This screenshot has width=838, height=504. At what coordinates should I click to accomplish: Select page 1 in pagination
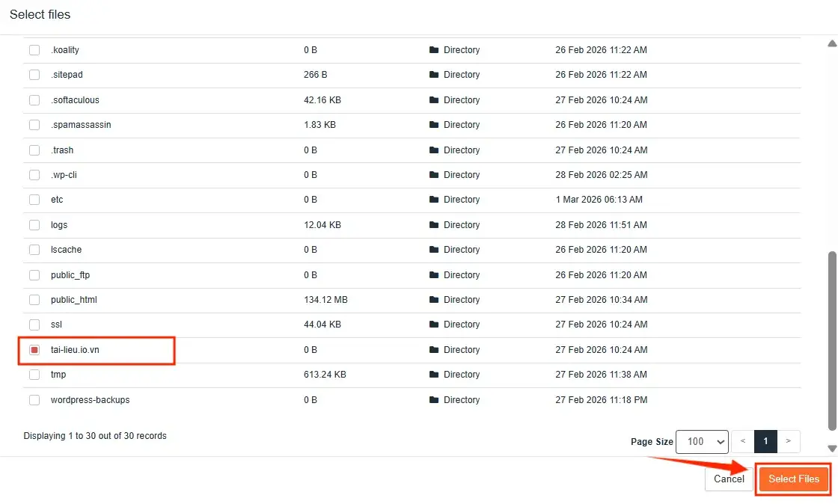[765, 441]
